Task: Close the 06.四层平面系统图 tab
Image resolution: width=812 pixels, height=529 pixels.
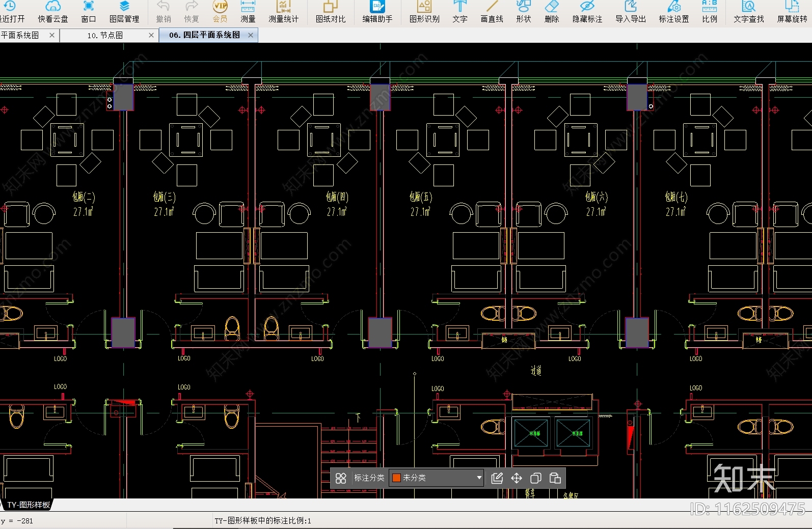Action: (x=251, y=35)
